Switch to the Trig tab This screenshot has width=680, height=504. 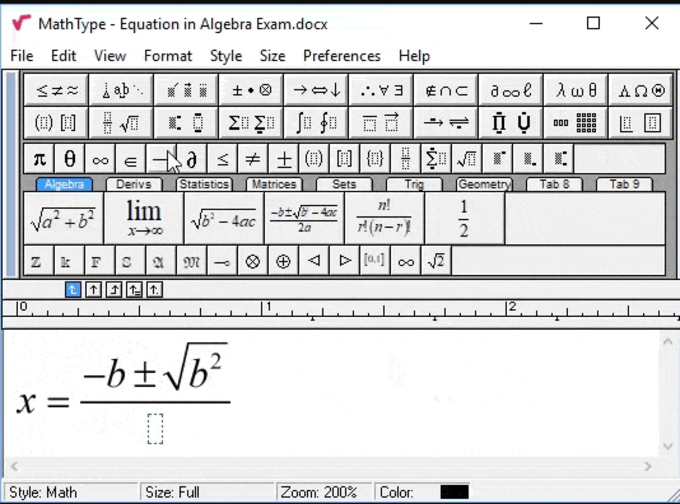click(x=413, y=184)
